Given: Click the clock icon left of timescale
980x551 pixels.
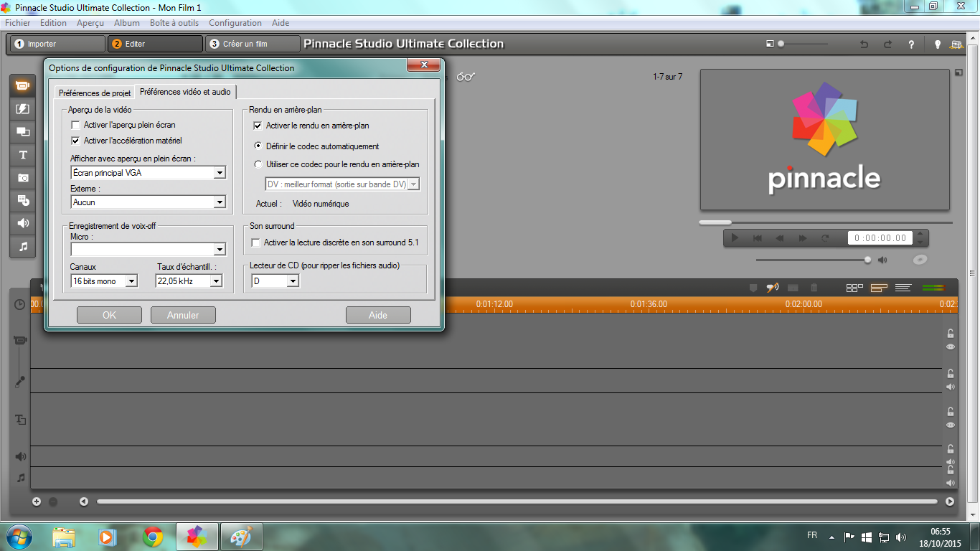Looking at the screenshot, I should point(20,304).
